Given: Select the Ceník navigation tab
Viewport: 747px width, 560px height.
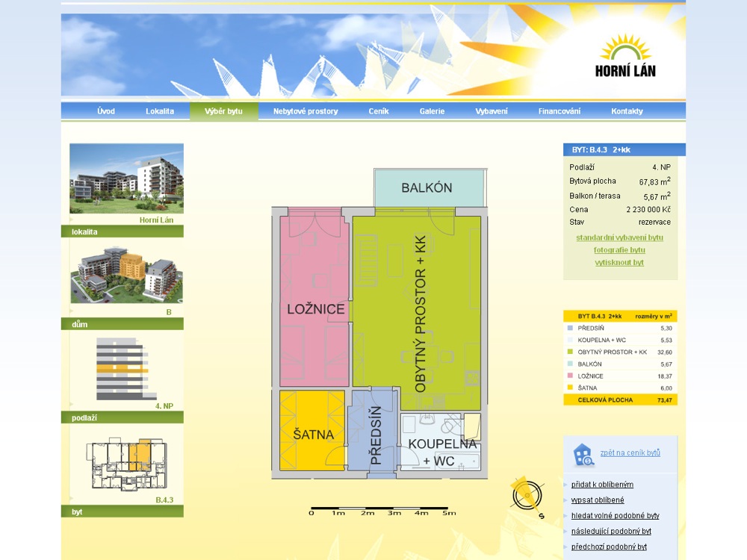Looking at the screenshot, I should pos(379,111).
